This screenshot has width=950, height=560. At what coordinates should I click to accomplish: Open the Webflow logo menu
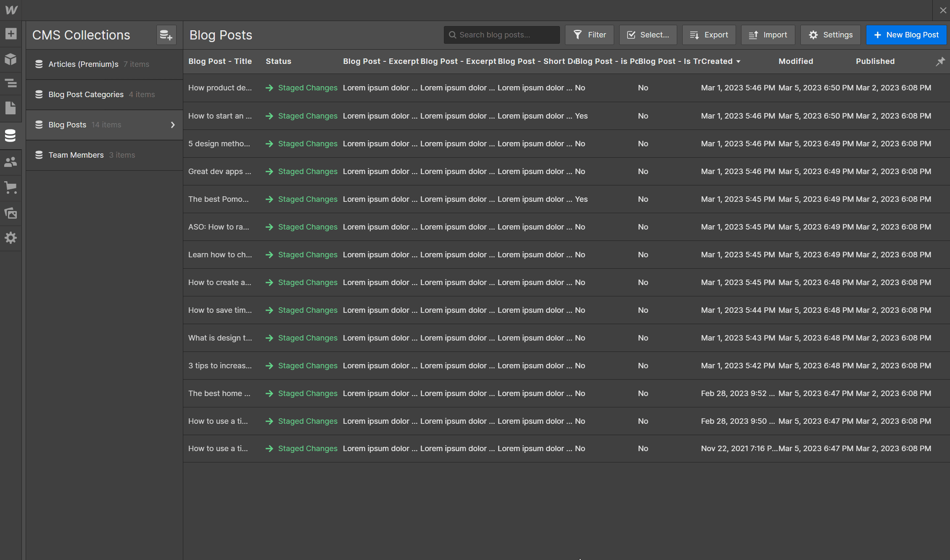point(11,10)
